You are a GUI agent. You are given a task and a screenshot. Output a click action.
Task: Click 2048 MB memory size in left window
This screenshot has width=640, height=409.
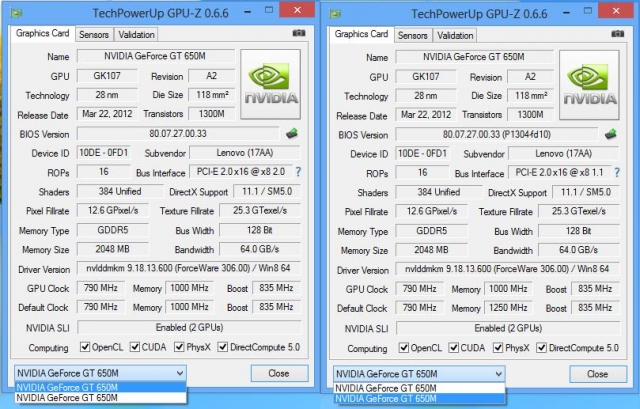pyautogui.click(x=113, y=249)
